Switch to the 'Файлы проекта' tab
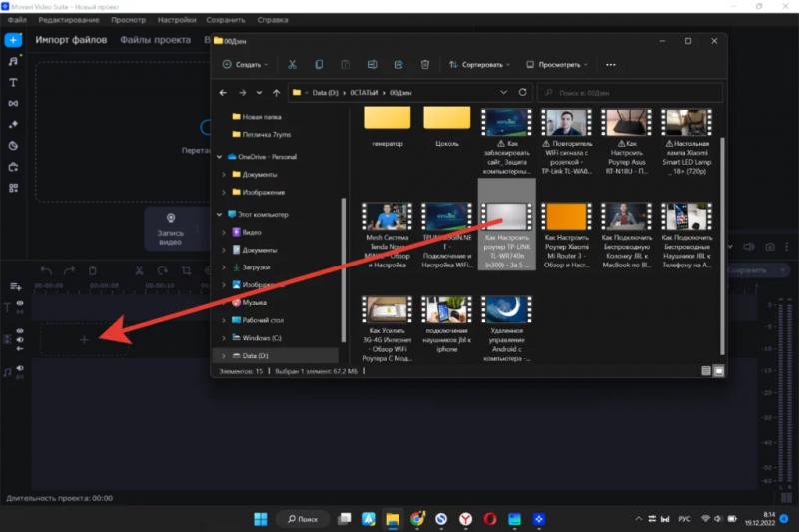This screenshot has height=532, width=799. pyautogui.click(x=155, y=41)
